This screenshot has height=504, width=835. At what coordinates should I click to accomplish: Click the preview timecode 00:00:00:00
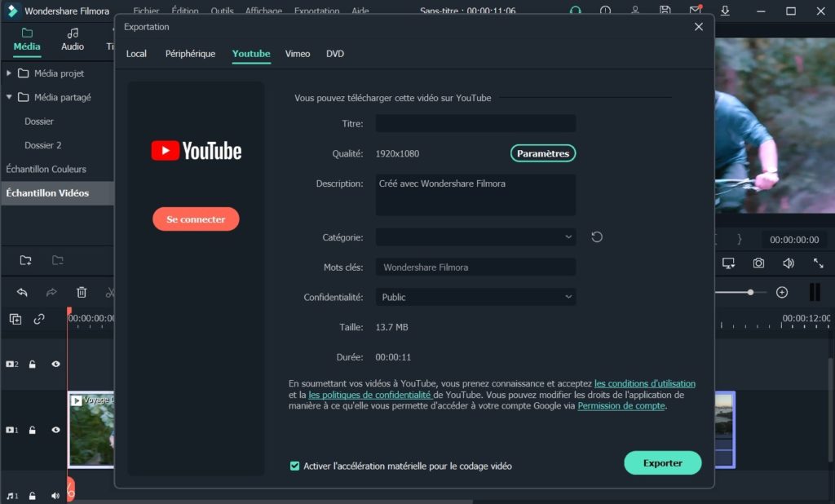tap(794, 240)
